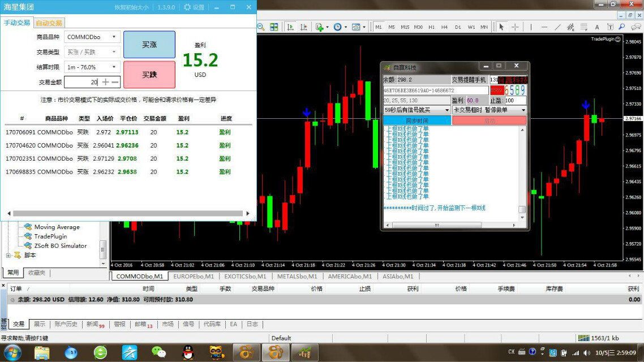Click the clock periods icon
This screenshot has height=362, width=644.
(x=338, y=27)
